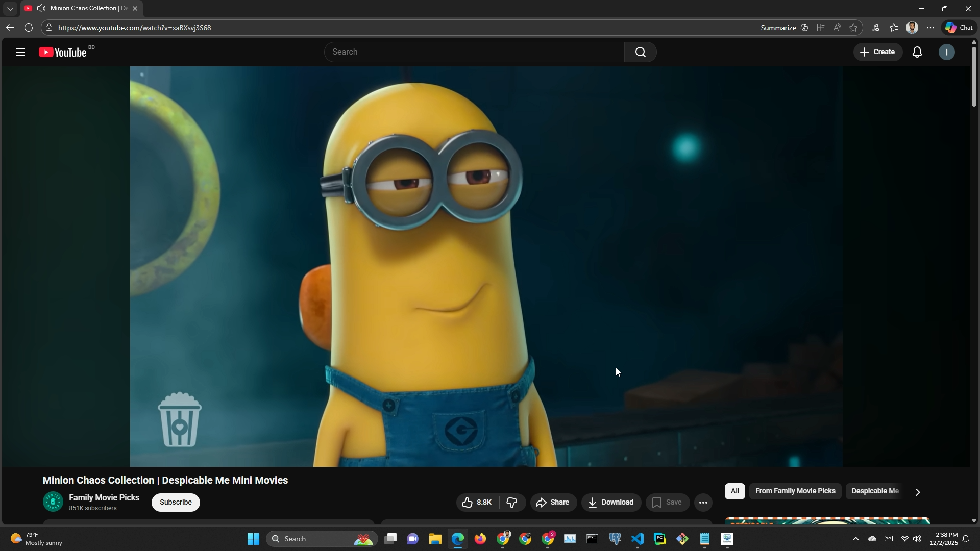The height and width of the screenshot is (551, 980).
Task: Open the YouTube hamburger guide menu
Action: tap(20, 52)
